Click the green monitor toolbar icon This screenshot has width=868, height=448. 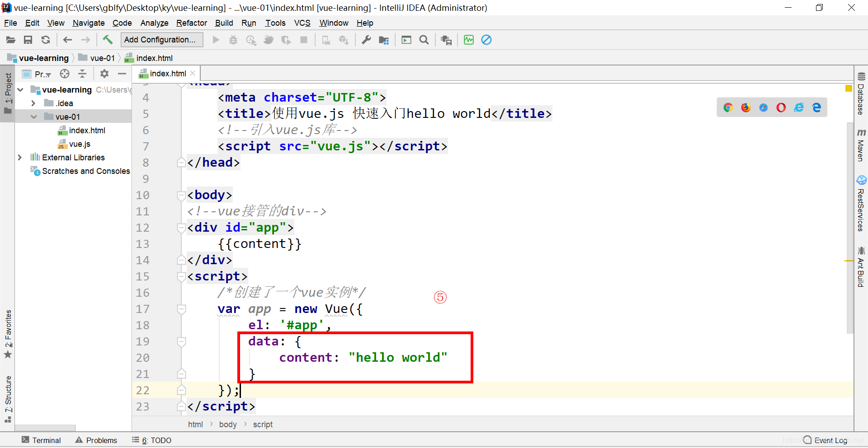point(469,40)
